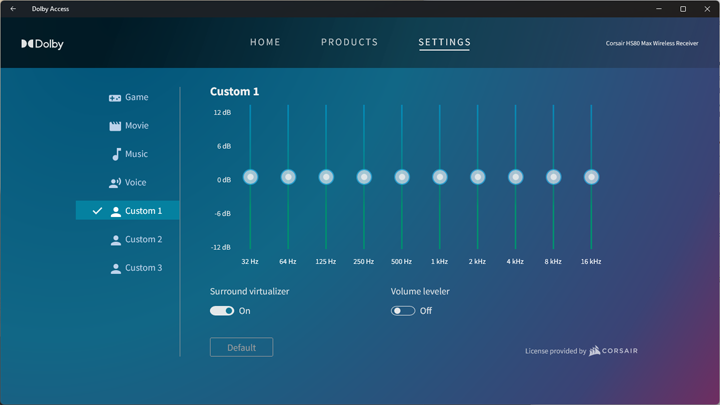Open the HOME tab

click(265, 43)
